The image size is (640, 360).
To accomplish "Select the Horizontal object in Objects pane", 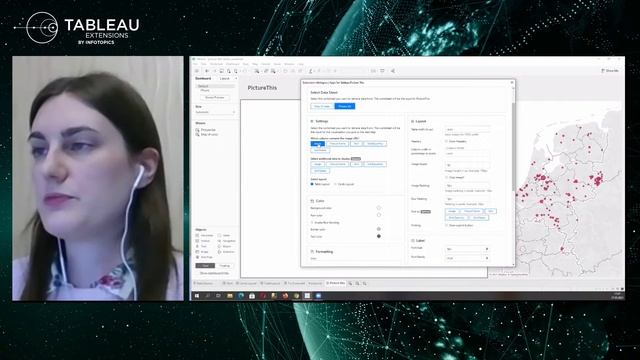I will coord(204,236).
